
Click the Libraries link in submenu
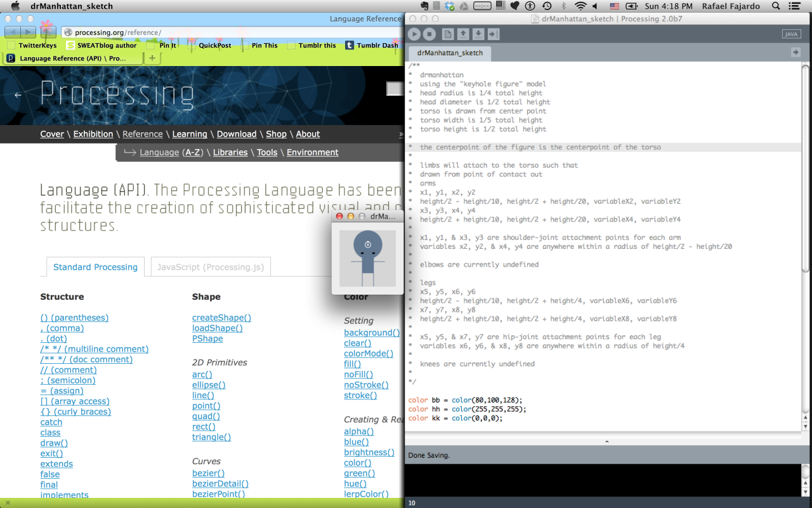click(x=230, y=152)
